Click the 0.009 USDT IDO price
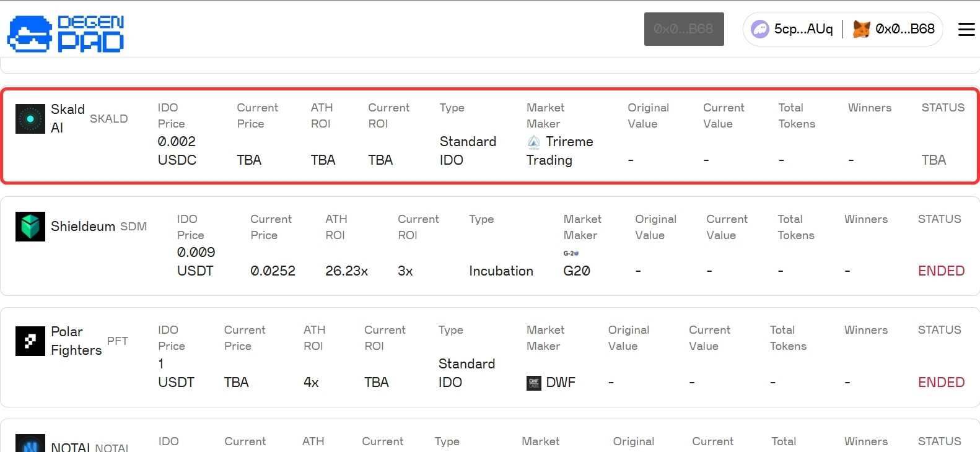The width and height of the screenshot is (980, 452). 196,261
